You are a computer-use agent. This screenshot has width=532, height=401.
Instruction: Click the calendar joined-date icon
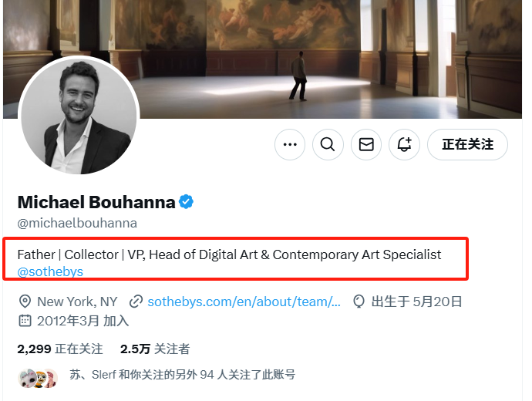(x=25, y=321)
